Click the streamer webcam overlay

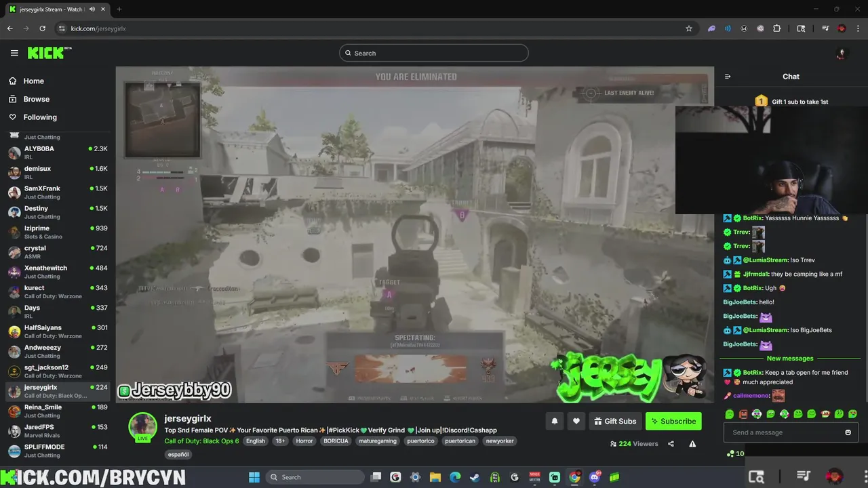point(771,160)
